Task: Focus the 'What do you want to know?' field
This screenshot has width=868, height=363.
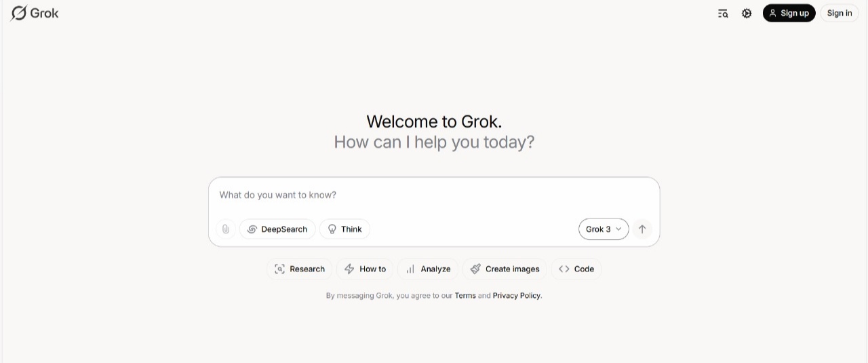Action: click(434, 195)
